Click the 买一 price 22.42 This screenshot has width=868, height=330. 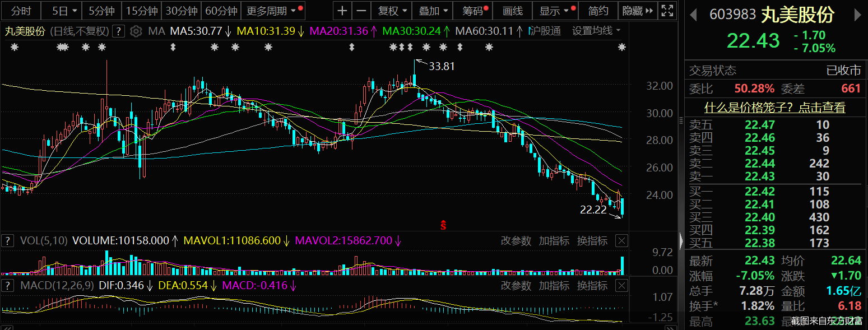tap(760, 192)
